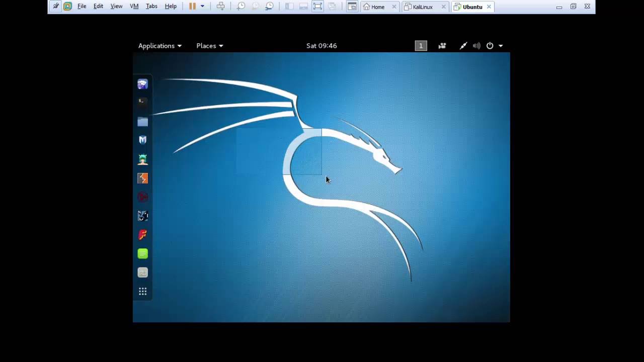Open Armitage from the dock
644x362 pixels.
point(143,159)
